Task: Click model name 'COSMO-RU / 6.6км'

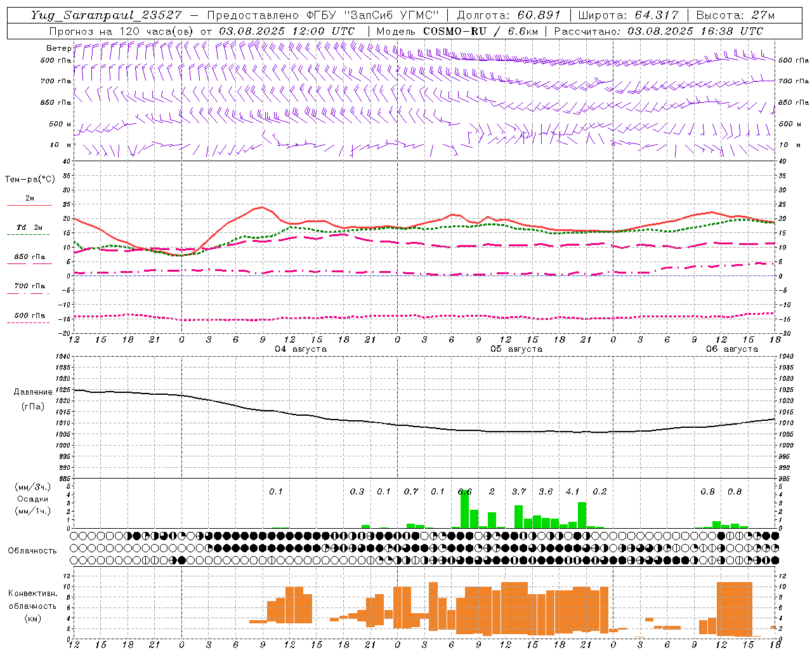Action: coord(480,31)
